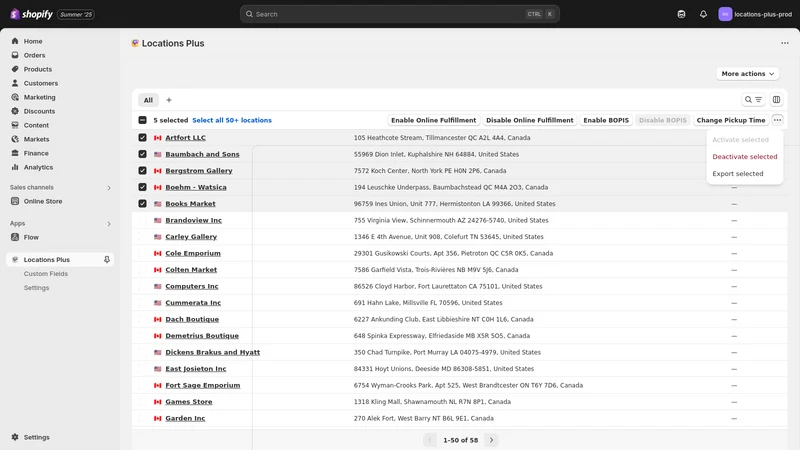
Task: Open Settings under Locations Plus
Action: point(36,288)
